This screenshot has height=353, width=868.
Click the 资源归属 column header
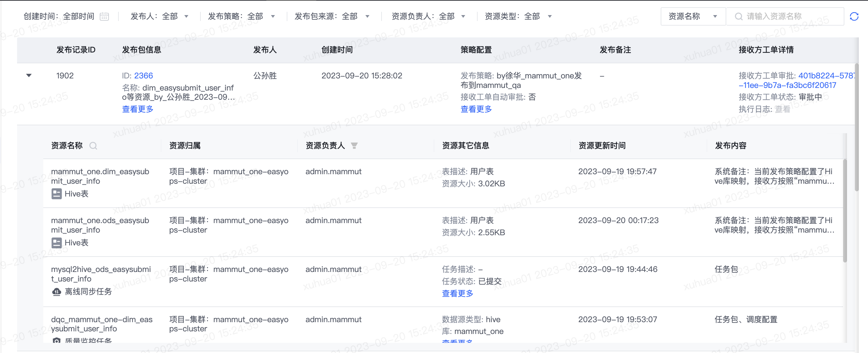185,146
